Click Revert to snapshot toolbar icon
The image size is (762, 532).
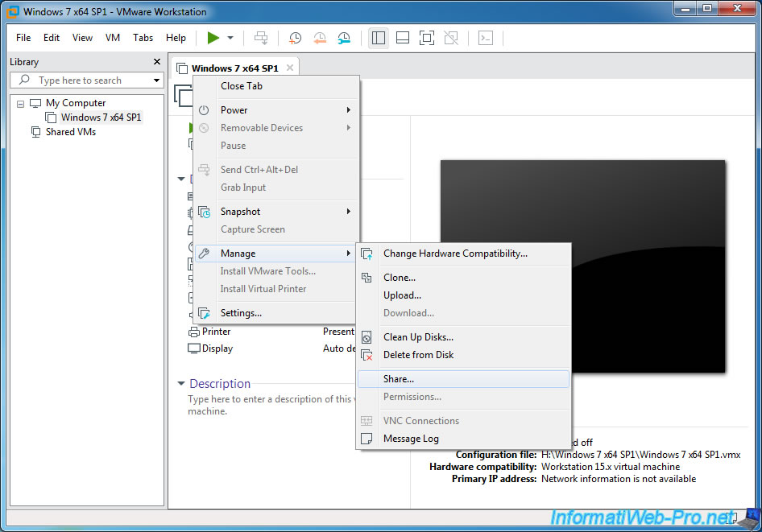click(319, 38)
